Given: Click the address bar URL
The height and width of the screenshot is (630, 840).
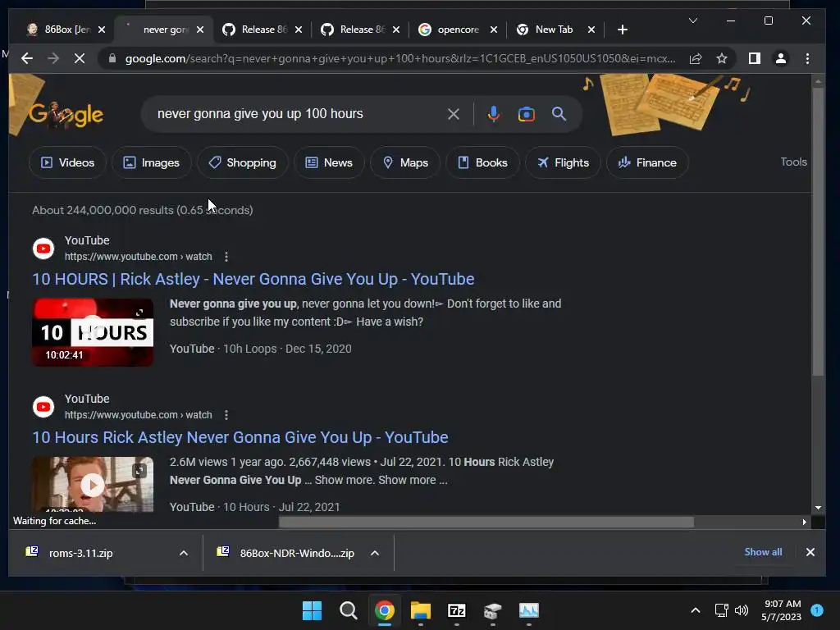Looking at the screenshot, I should click(399, 58).
